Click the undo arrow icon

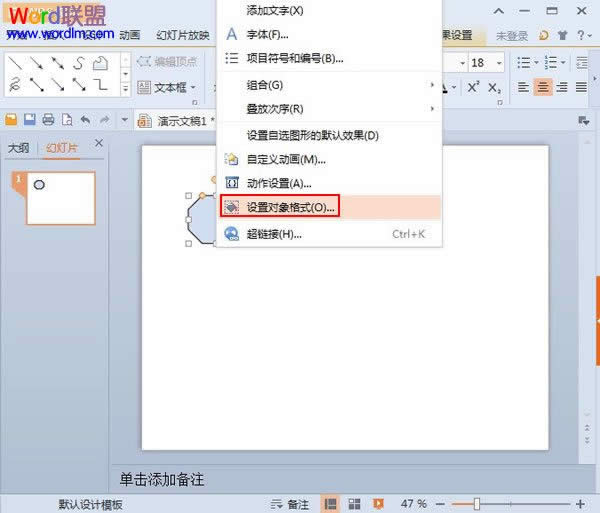pyautogui.click(x=86, y=120)
